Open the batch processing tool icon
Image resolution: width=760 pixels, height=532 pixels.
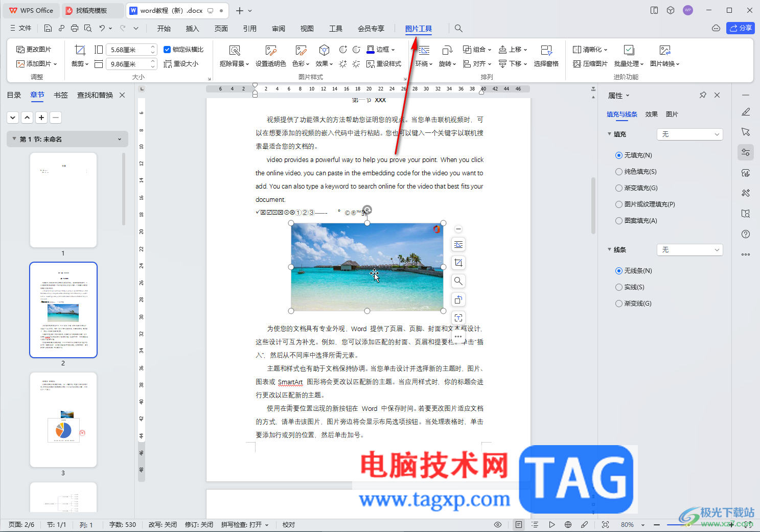click(x=629, y=50)
